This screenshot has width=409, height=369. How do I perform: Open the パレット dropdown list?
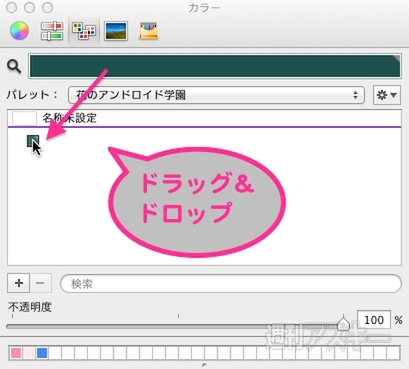coord(216,95)
